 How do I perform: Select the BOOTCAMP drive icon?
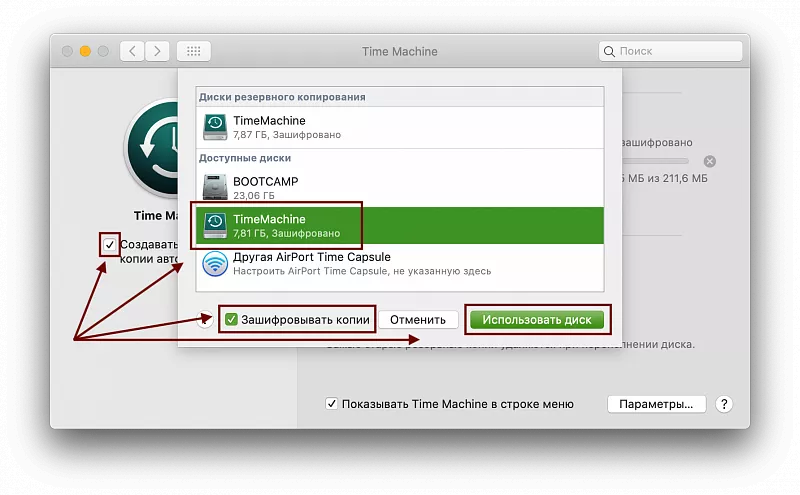point(215,187)
